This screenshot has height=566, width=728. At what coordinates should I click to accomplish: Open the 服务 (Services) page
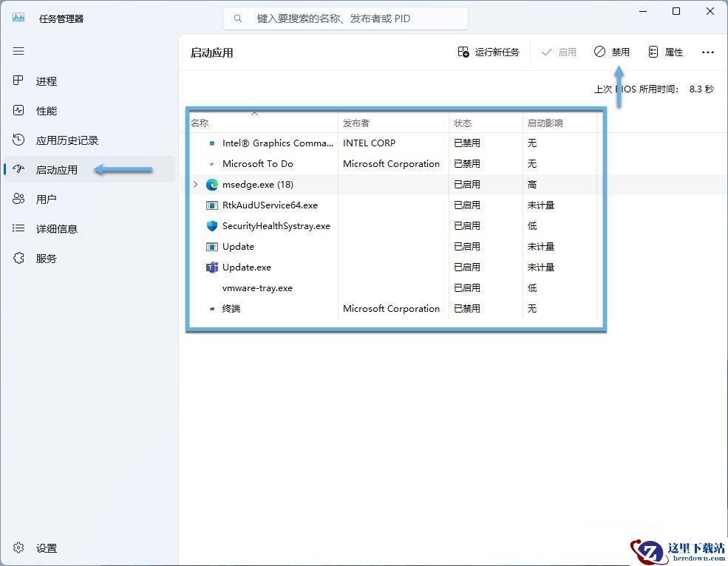point(89,258)
